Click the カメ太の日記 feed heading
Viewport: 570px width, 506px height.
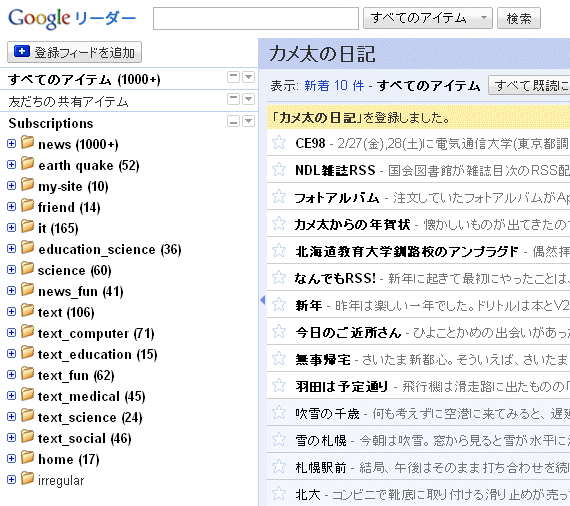pos(322,54)
